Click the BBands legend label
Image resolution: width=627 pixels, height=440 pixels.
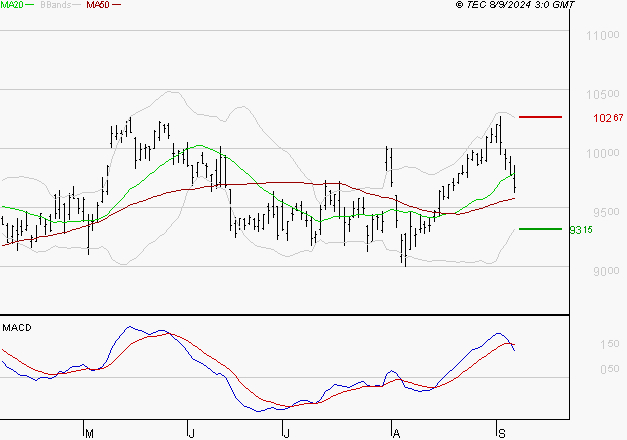[56, 5]
